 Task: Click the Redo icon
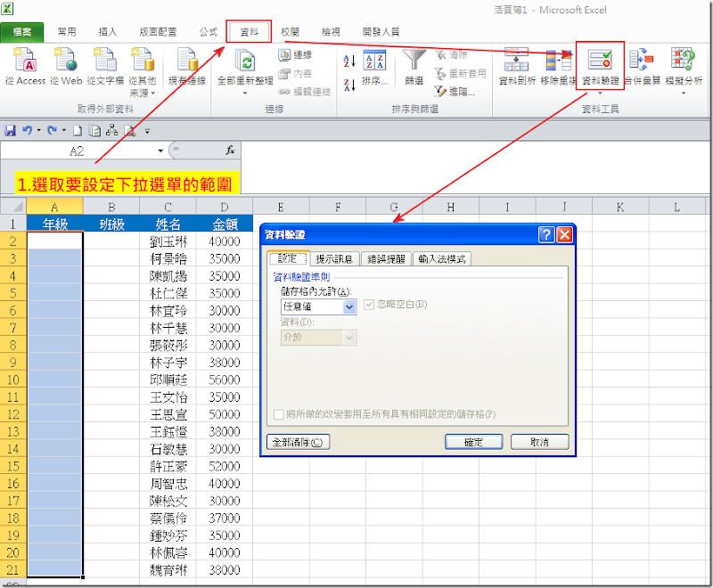coord(53,131)
